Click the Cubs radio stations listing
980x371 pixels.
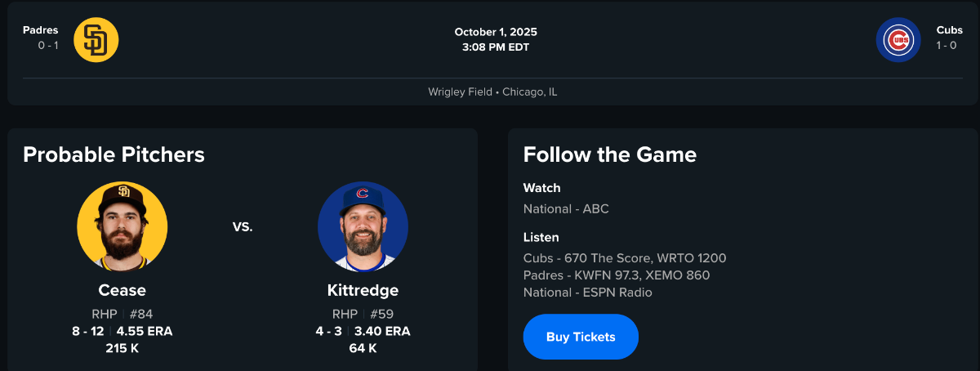click(x=625, y=258)
